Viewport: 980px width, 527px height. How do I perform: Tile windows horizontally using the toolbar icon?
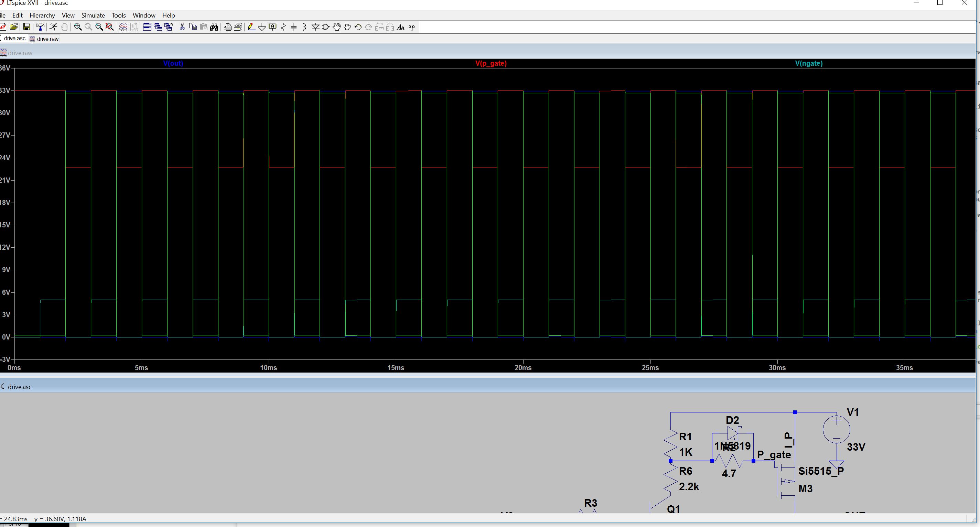coord(147,26)
